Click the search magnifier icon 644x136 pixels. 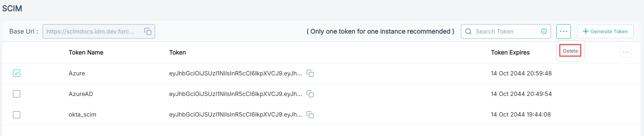(x=468, y=31)
